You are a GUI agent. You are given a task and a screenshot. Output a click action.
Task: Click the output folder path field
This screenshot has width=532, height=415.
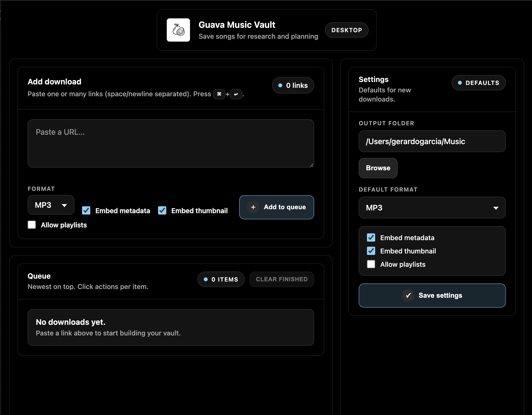[432, 141]
